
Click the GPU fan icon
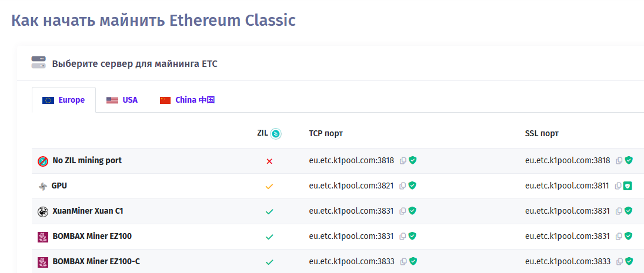coord(43,186)
